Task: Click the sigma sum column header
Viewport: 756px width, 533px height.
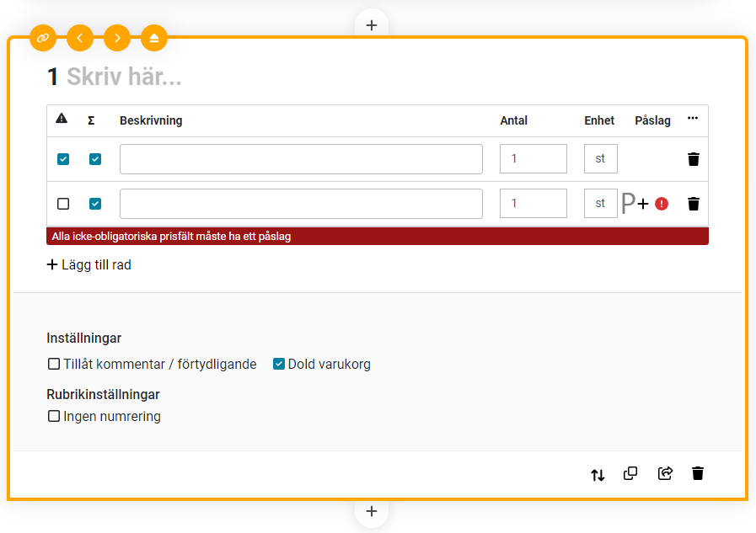Action: point(91,120)
